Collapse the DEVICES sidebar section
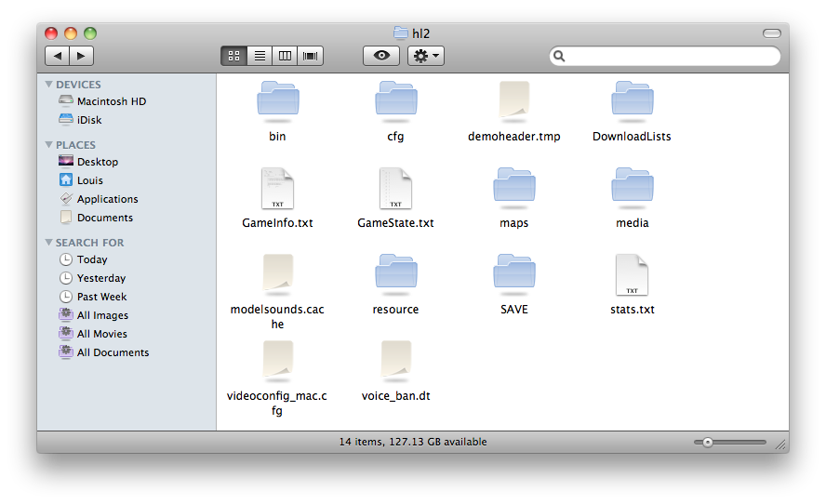826x504 pixels. [49, 85]
